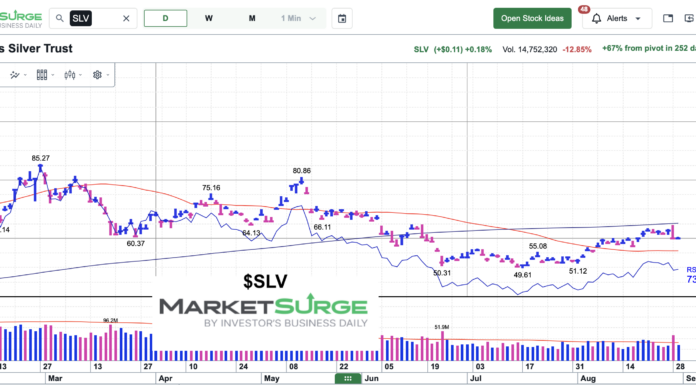The width and height of the screenshot is (696, 385).
Task: Click the 28 date axis label
Action: point(680,367)
